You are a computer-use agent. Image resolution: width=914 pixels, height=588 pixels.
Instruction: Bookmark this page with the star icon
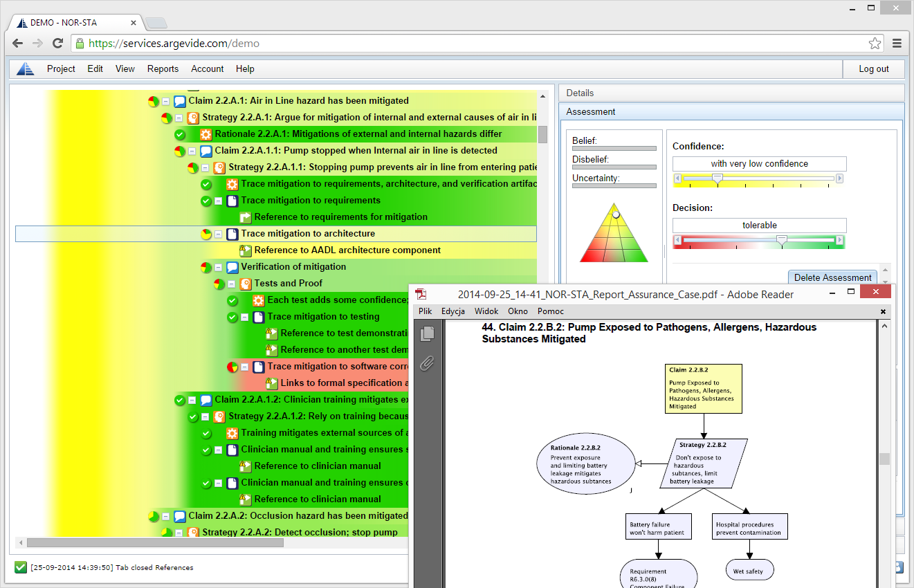coord(875,43)
